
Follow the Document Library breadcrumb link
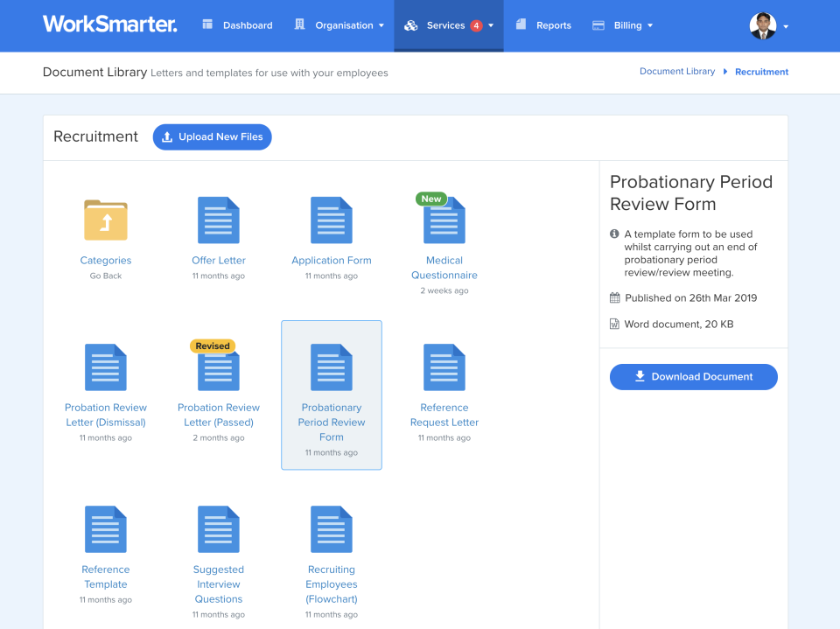[677, 71]
